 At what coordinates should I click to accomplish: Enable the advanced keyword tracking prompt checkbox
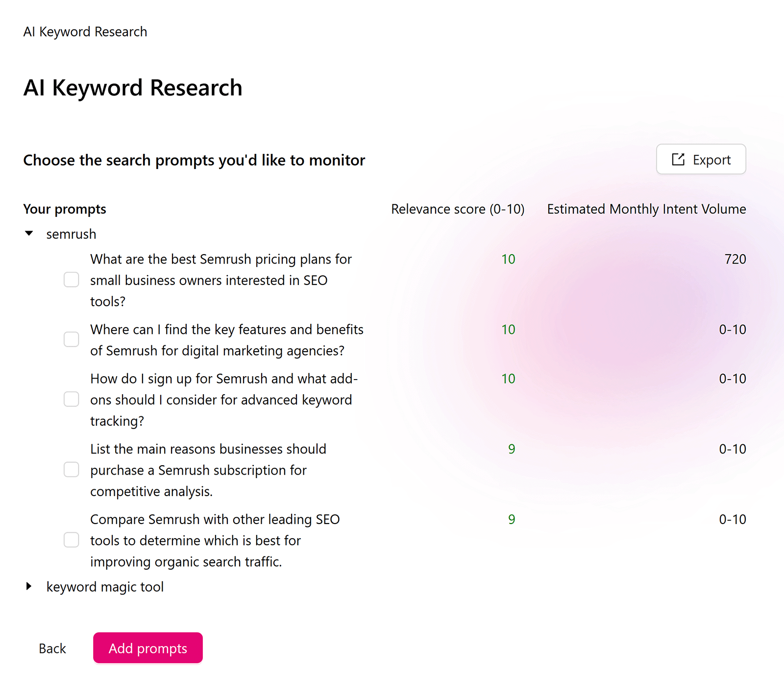(72, 399)
